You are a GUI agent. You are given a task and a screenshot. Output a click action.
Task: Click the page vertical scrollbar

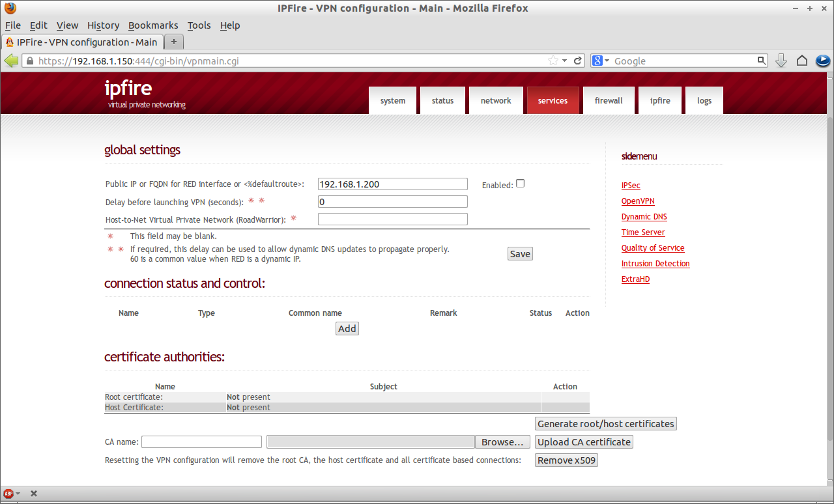pos(830,280)
